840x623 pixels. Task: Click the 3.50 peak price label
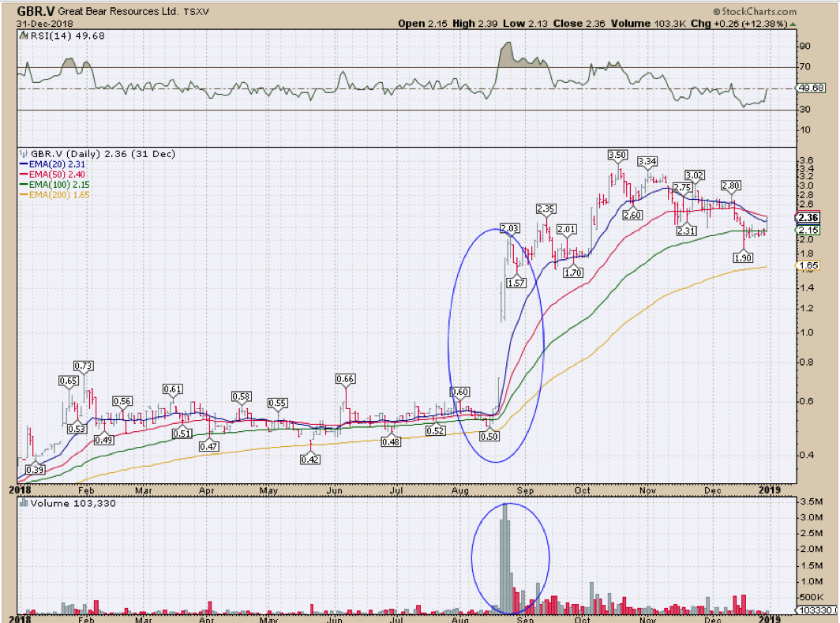pos(617,155)
